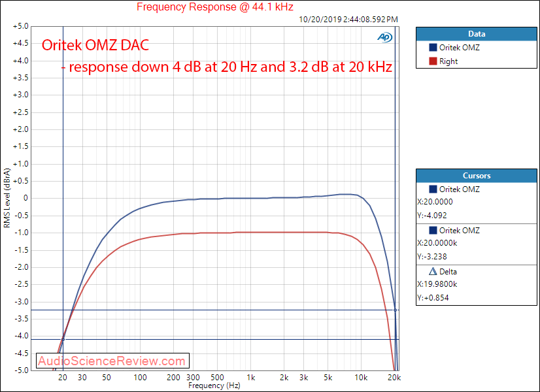Click the graph title Frequency Response @ 44.1 kHz
The width and height of the screenshot is (540, 392).
[x=215, y=7]
